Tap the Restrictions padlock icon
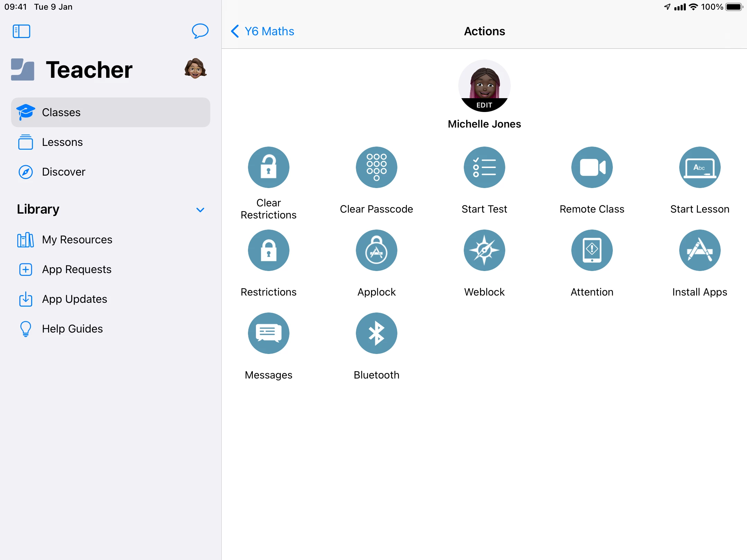747x560 pixels. tap(268, 250)
